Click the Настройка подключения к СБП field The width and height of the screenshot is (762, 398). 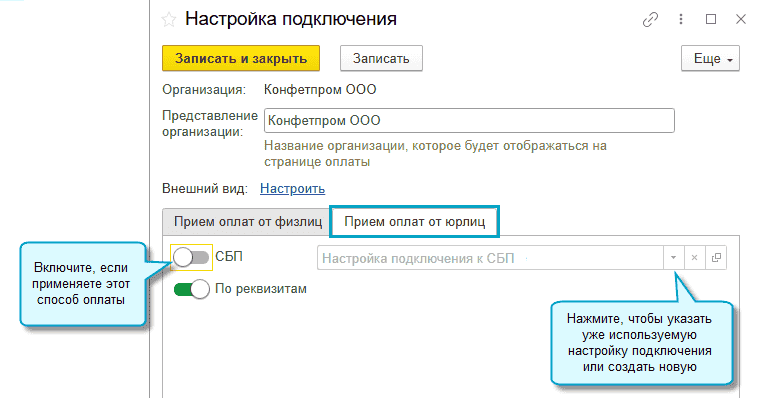490,258
